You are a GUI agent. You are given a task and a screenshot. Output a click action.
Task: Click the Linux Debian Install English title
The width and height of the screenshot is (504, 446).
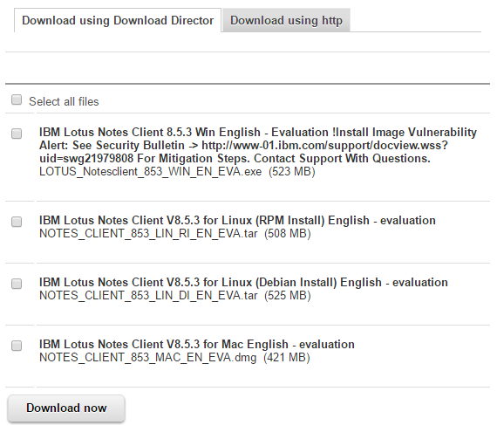(243, 283)
